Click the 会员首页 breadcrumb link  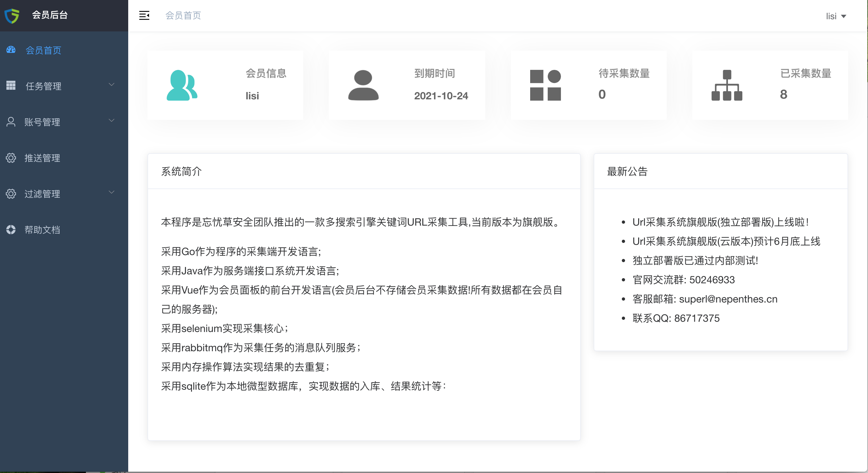point(183,15)
